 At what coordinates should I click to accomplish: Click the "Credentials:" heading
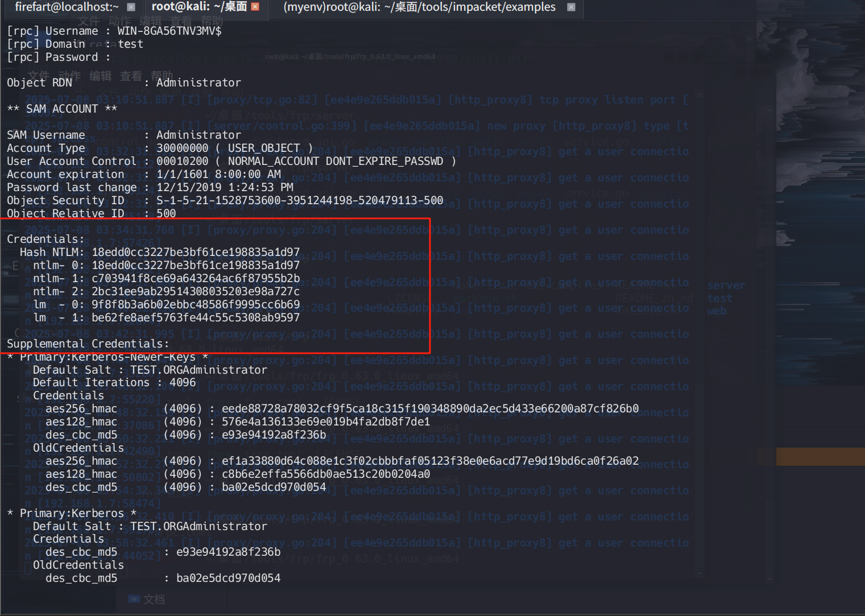click(45, 239)
